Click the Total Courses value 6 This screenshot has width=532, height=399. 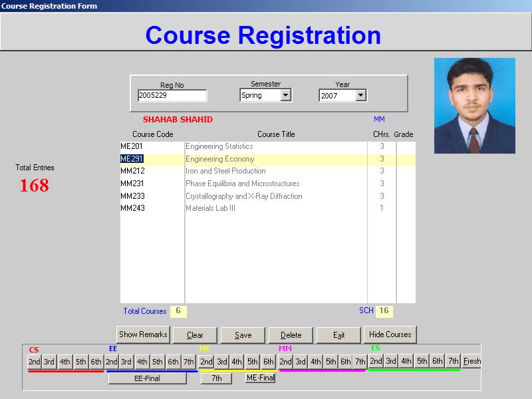point(178,311)
